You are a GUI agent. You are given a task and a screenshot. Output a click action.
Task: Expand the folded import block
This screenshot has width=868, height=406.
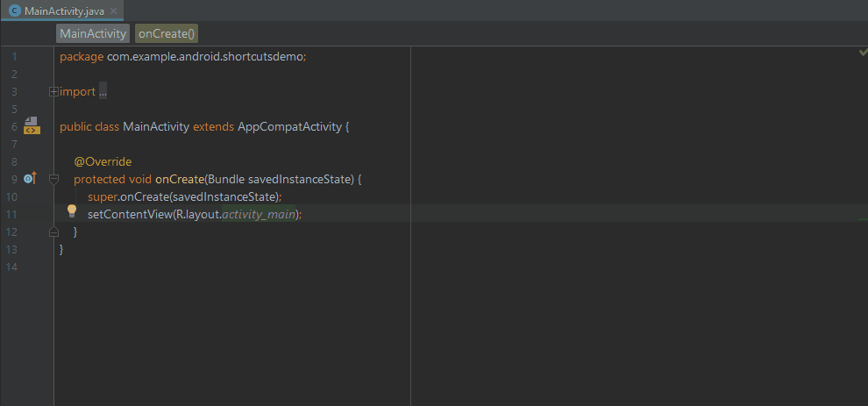pos(53,92)
